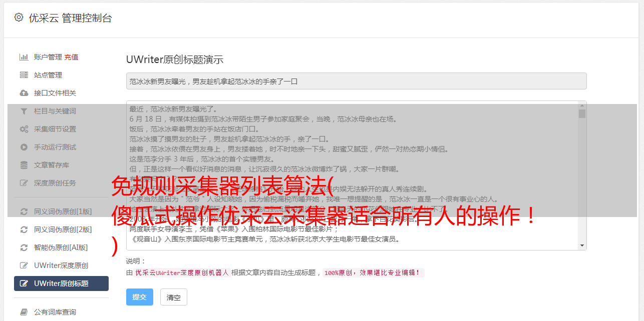Click the red 充值 recharge link
This screenshot has width=644, height=321.
click(71, 57)
